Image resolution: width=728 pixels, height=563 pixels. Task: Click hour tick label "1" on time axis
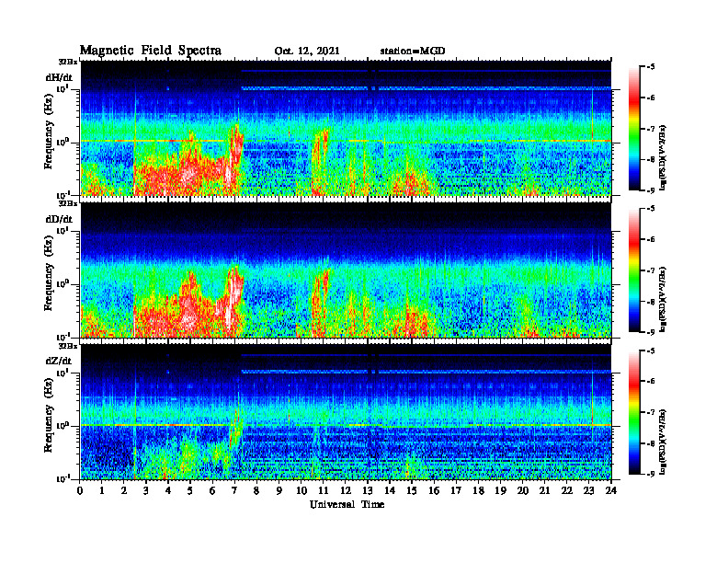[x=102, y=491]
